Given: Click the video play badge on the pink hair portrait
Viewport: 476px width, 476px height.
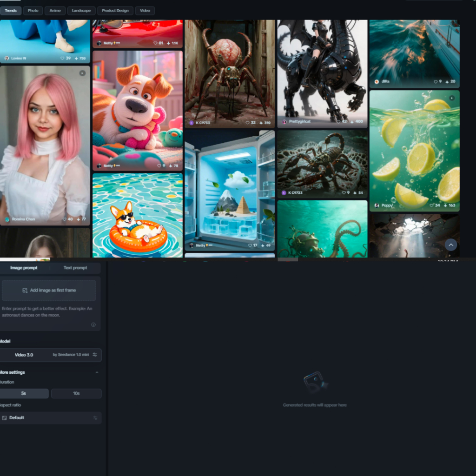Looking at the screenshot, I should [82, 73].
